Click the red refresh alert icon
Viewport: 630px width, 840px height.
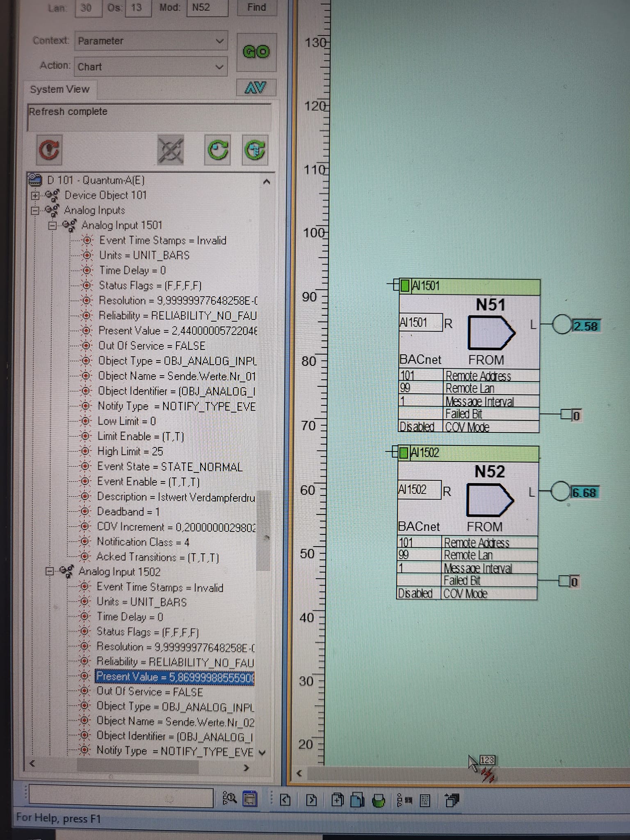49,150
